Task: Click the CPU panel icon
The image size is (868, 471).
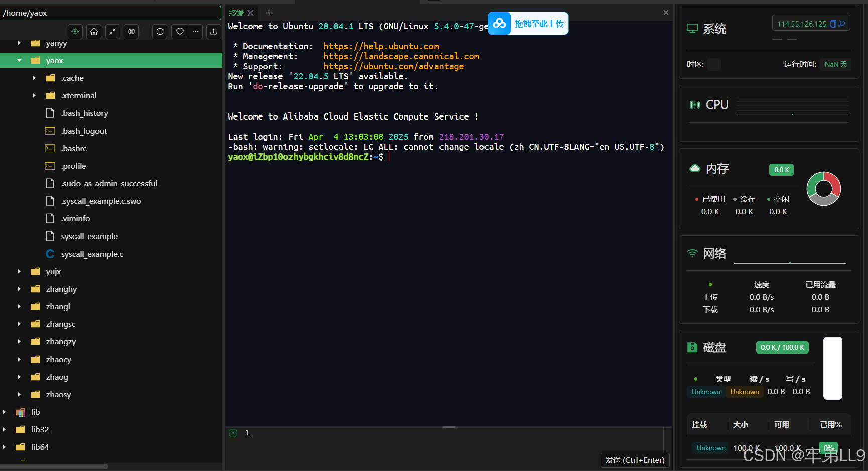Action: click(695, 105)
